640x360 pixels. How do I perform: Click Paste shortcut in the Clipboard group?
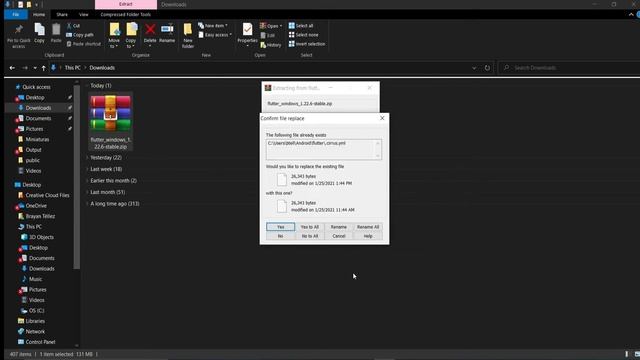coord(84,44)
